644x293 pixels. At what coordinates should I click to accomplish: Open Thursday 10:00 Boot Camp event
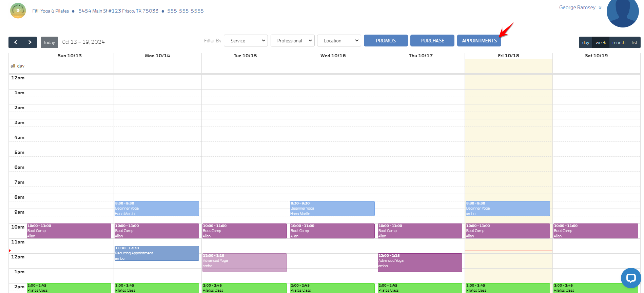pos(420,231)
